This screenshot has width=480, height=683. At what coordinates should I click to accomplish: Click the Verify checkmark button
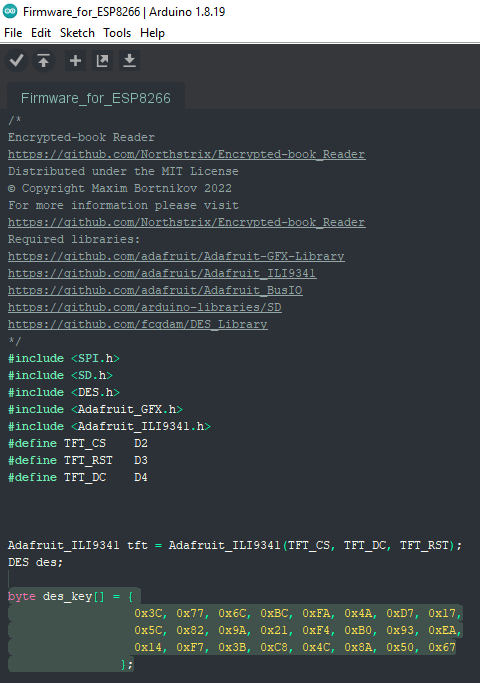pyautogui.click(x=17, y=61)
